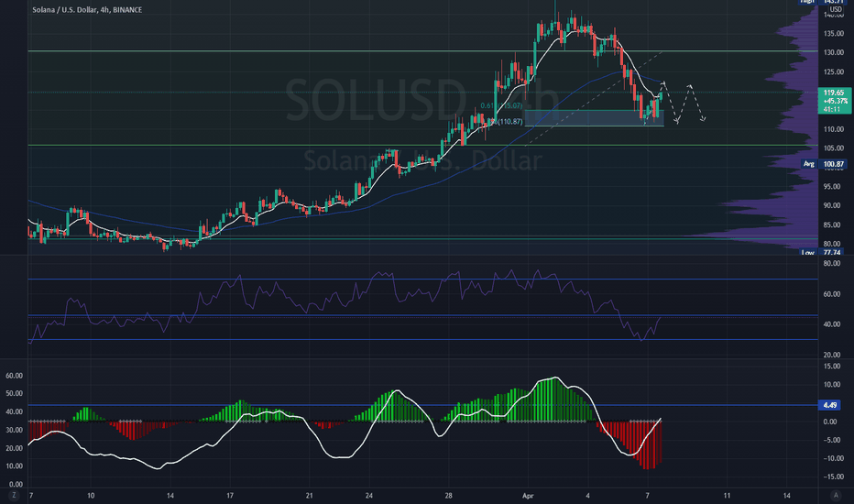Select the shaded Fibonacci retracement zone box
The height and width of the screenshot is (504, 854).
(x=594, y=118)
